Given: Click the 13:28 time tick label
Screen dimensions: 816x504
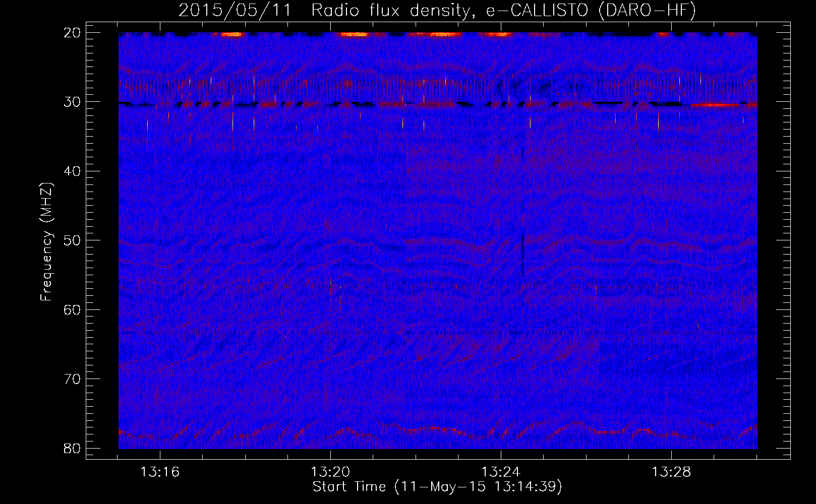Looking at the screenshot, I should tap(671, 472).
